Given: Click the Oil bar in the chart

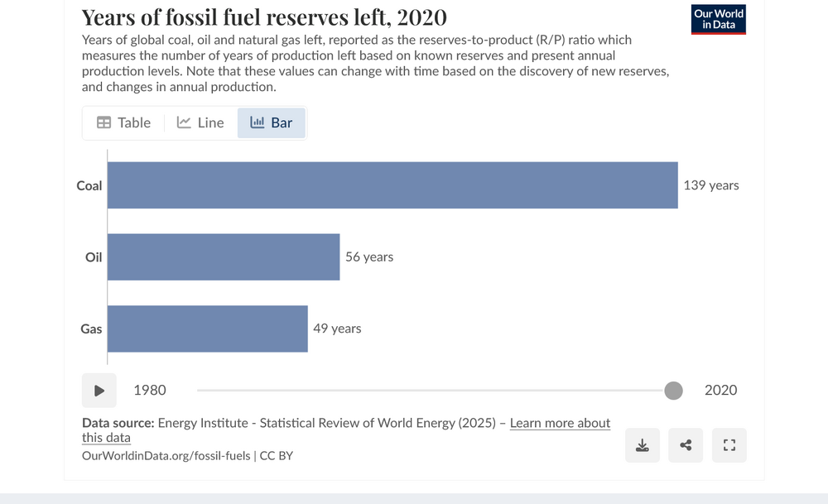Looking at the screenshot, I should click(x=224, y=257).
